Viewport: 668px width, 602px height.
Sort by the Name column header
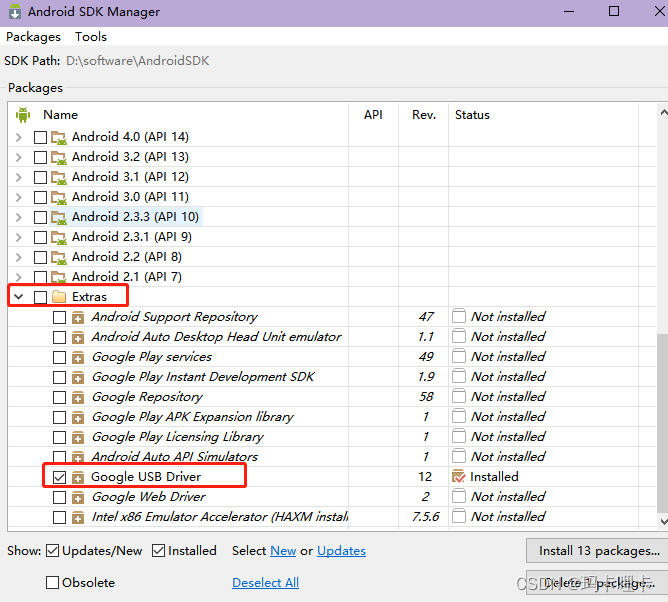coord(60,115)
